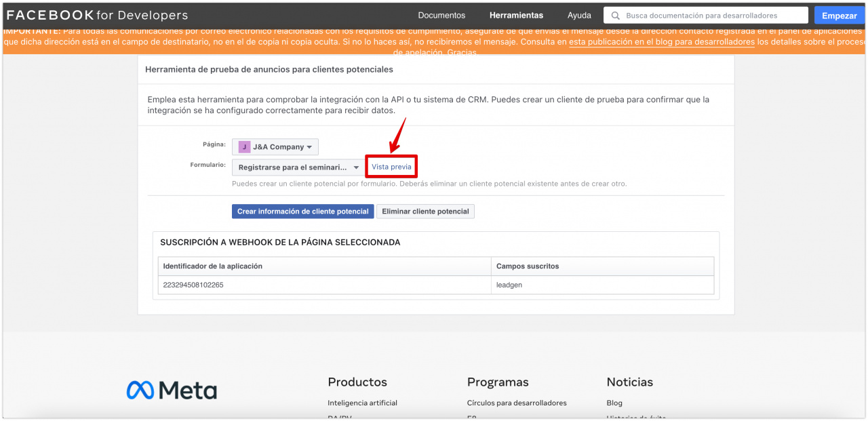Click Crear información de cliente potencial
The height and width of the screenshot is (421, 868).
303,212
